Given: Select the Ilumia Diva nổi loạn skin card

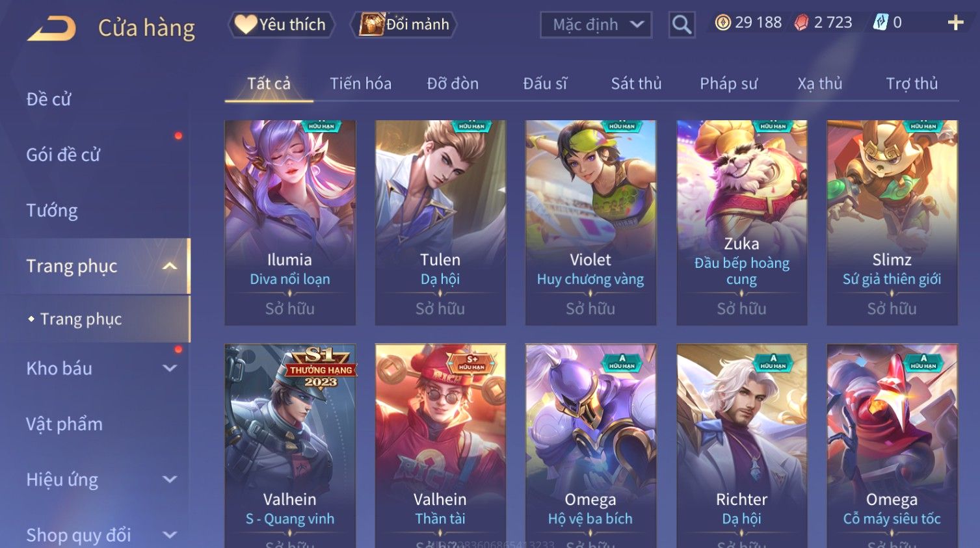Looking at the screenshot, I should point(290,222).
